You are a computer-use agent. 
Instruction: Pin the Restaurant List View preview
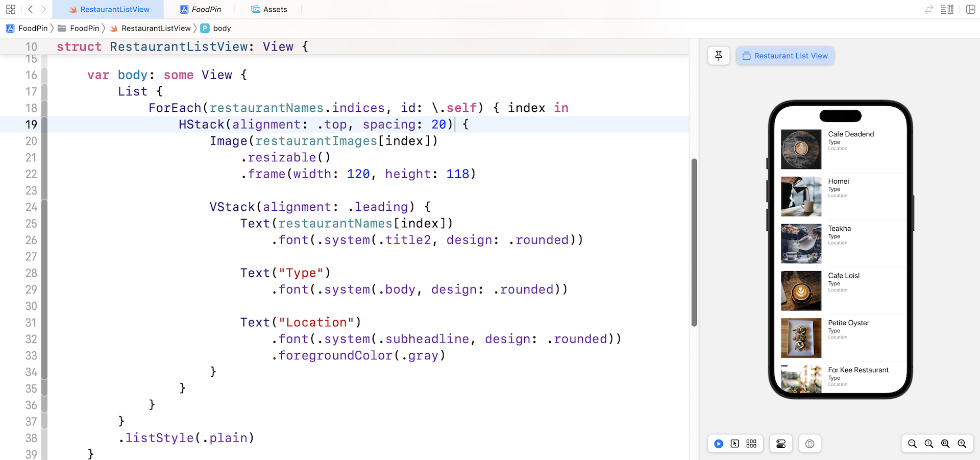point(719,56)
